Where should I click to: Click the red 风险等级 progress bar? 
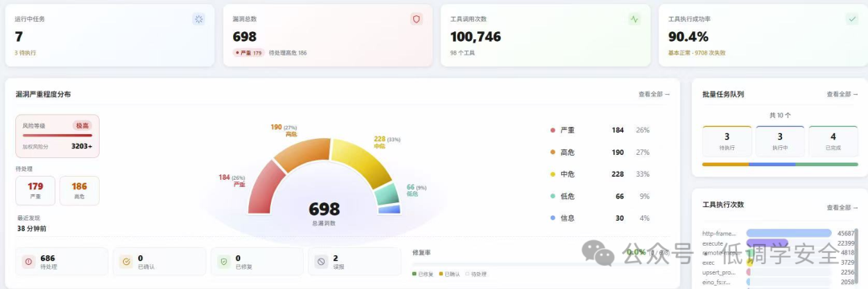point(58,136)
